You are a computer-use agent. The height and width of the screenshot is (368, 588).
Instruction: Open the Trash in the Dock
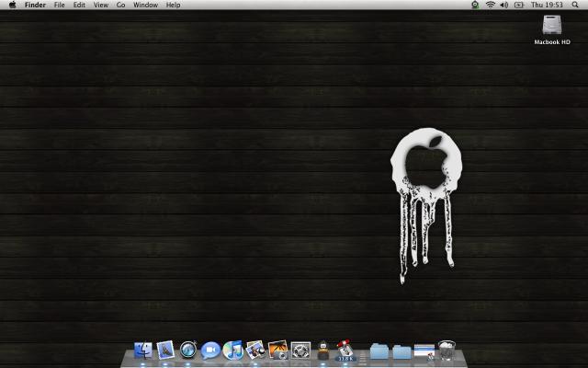pyautogui.click(x=447, y=350)
